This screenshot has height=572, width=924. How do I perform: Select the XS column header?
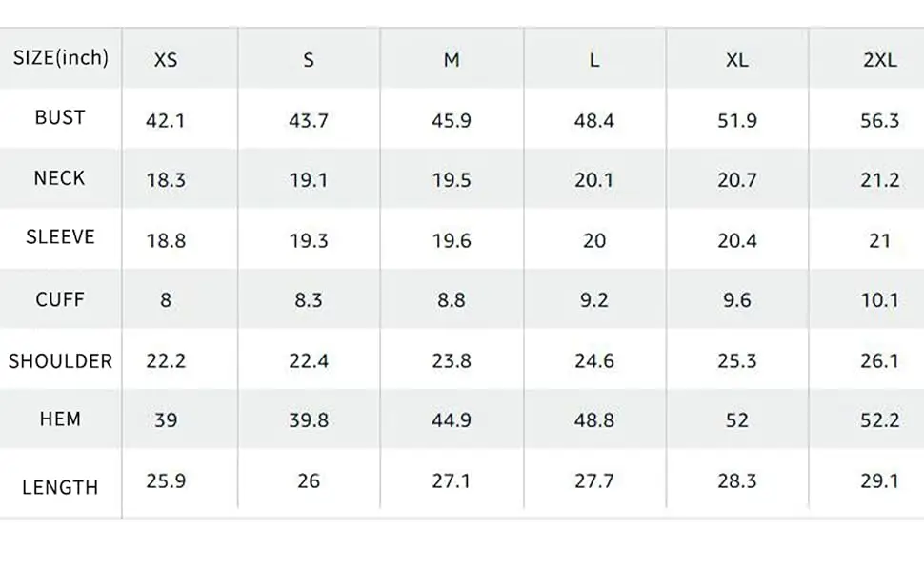pos(166,60)
